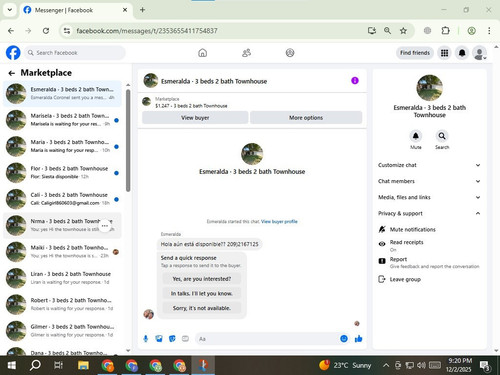The height and width of the screenshot is (375, 500).
Task: Open Windows Start menu
Action: (12, 365)
